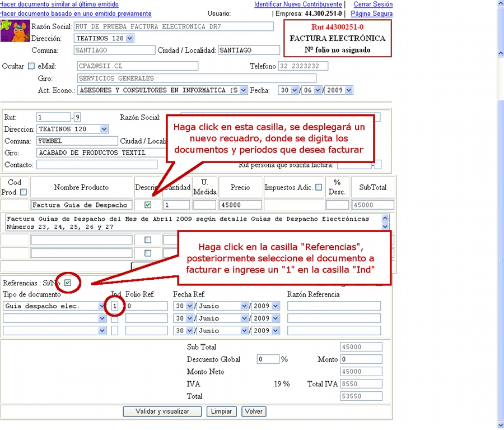Viewport: 504px width, 430px height.
Task: Click the Cerrar Sesión link
Action: tap(373, 4)
